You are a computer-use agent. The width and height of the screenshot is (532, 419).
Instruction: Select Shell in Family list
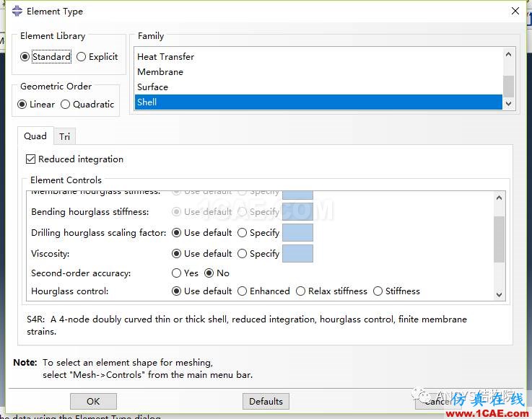(x=318, y=102)
